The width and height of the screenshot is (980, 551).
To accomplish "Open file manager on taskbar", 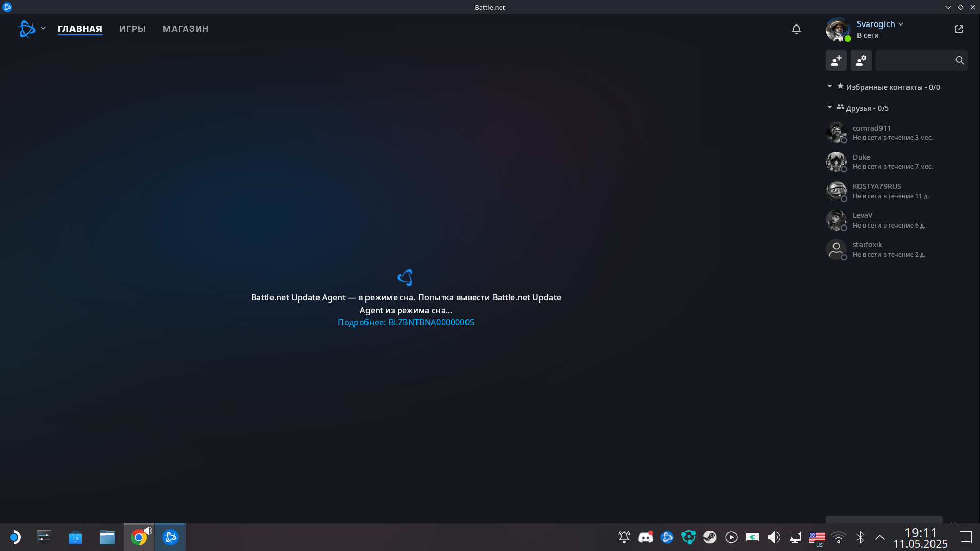I will click(107, 537).
